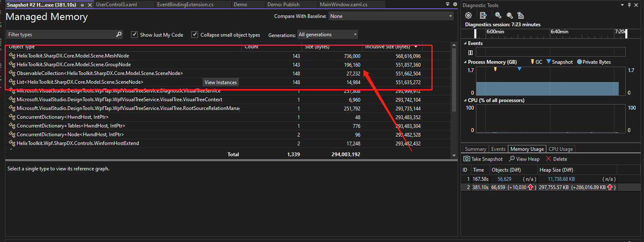644x242 pixels.
Task: Open Diagnostic Tools settings gear icon
Action: [468, 15]
